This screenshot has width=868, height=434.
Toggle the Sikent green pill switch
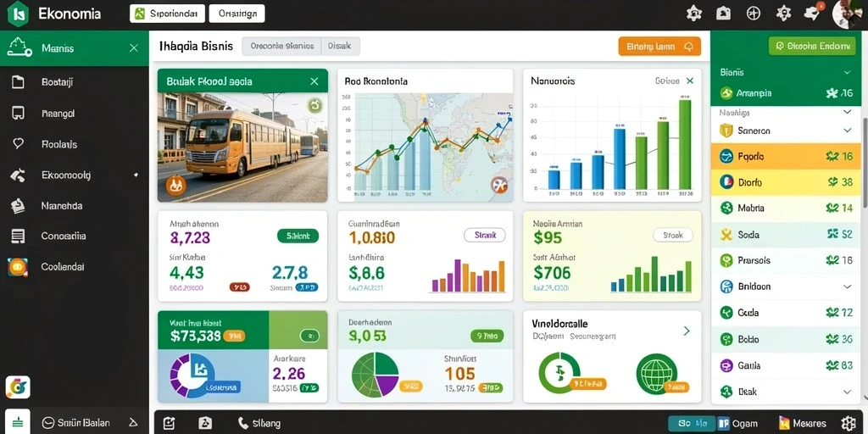(x=298, y=236)
